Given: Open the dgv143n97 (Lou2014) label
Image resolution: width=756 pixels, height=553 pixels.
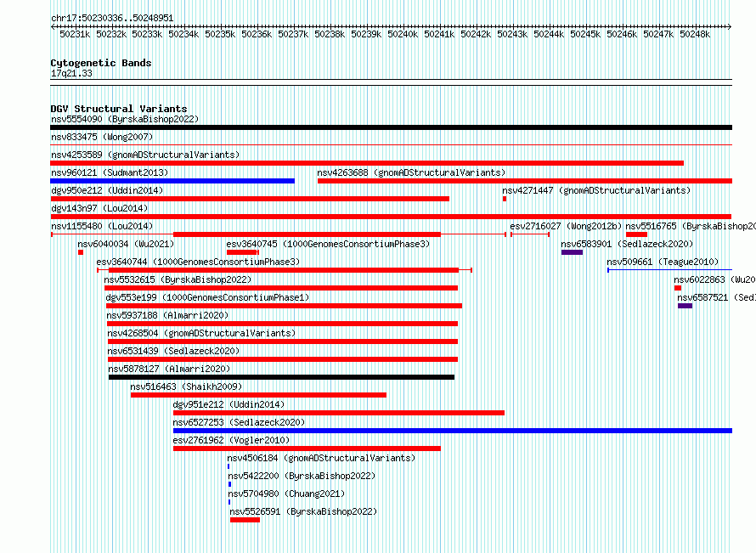Looking at the screenshot, I should 99,208.
